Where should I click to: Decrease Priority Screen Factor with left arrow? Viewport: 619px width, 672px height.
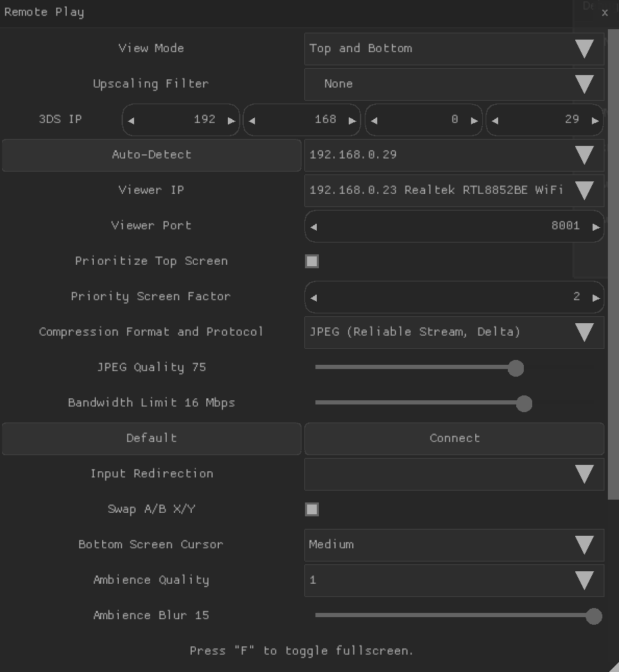pyautogui.click(x=314, y=297)
